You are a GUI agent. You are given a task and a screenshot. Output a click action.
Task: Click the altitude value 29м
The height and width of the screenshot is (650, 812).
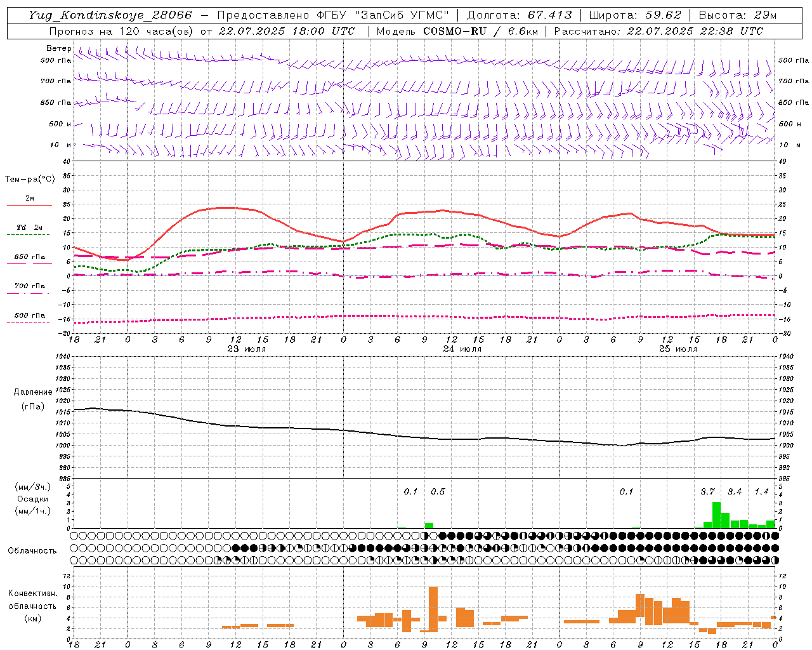point(765,15)
